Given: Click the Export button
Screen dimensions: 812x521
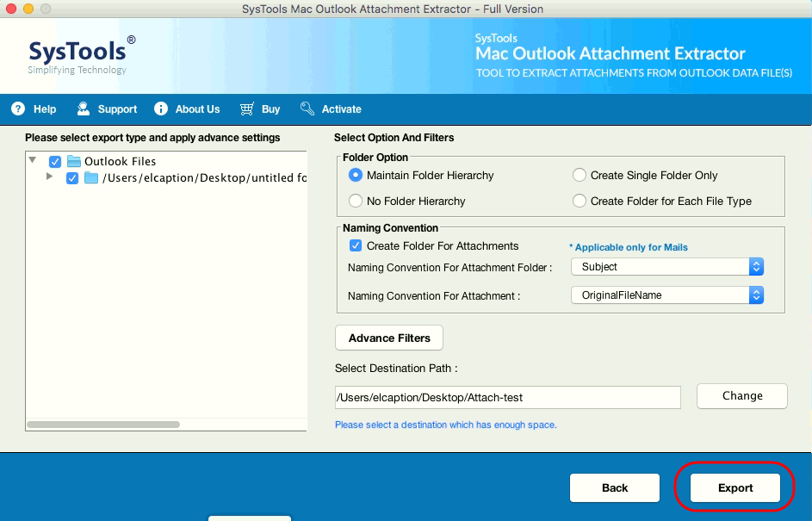Looking at the screenshot, I should [735, 488].
